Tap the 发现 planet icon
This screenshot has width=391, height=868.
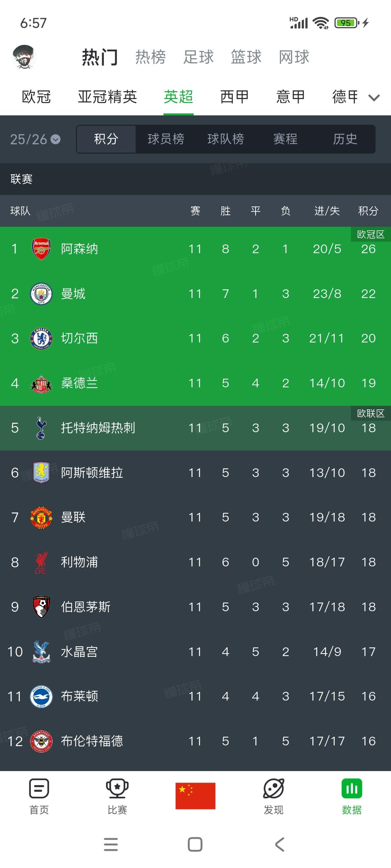pyautogui.click(x=274, y=789)
